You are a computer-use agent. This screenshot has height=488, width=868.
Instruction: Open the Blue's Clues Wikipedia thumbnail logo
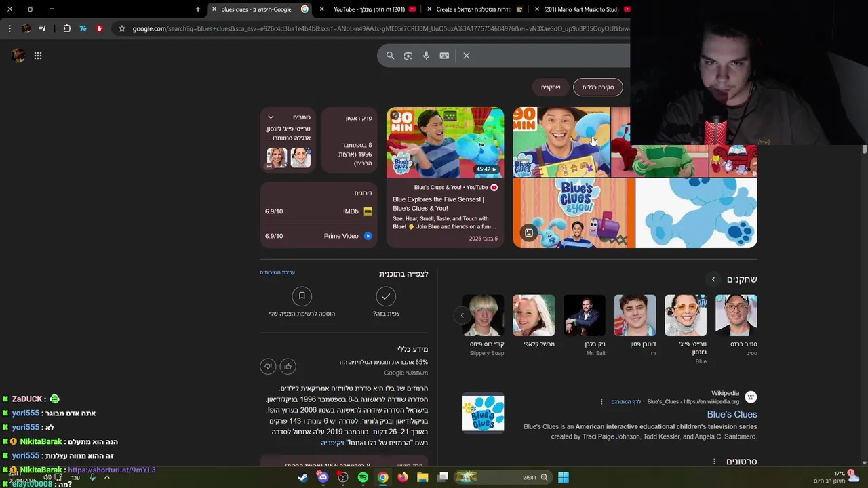click(x=484, y=412)
